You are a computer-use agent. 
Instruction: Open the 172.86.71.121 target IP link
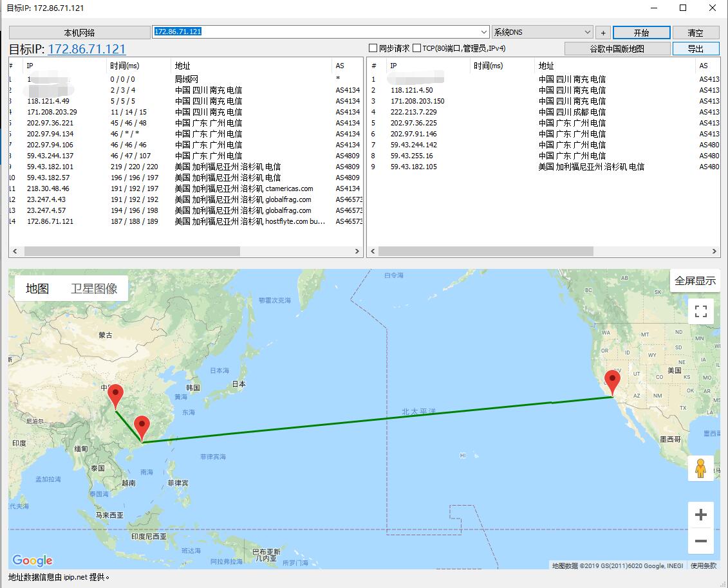coord(89,50)
